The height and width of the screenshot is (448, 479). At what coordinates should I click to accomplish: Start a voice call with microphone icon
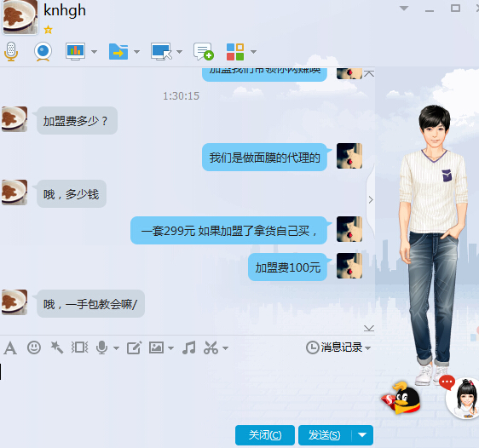(x=11, y=51)
